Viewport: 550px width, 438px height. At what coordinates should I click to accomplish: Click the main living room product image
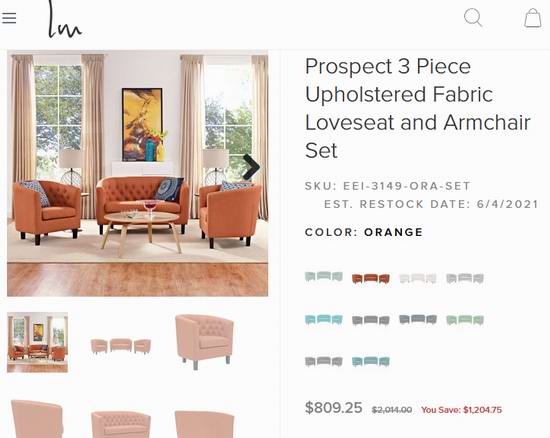[138, 173]
